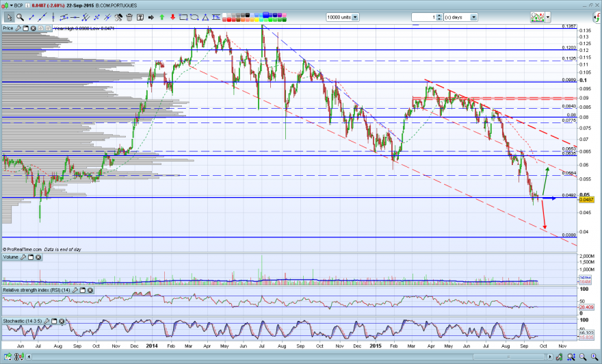The width and height of the screenshot is (602, 364).
Task: Select the red down arrow drawing tool
Action: [173, 17]
